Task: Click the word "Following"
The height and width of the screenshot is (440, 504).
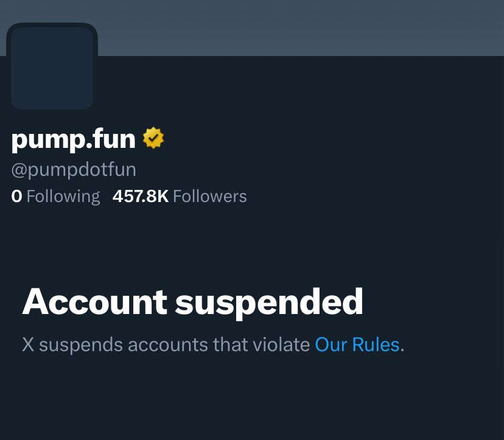Action: 63,196
